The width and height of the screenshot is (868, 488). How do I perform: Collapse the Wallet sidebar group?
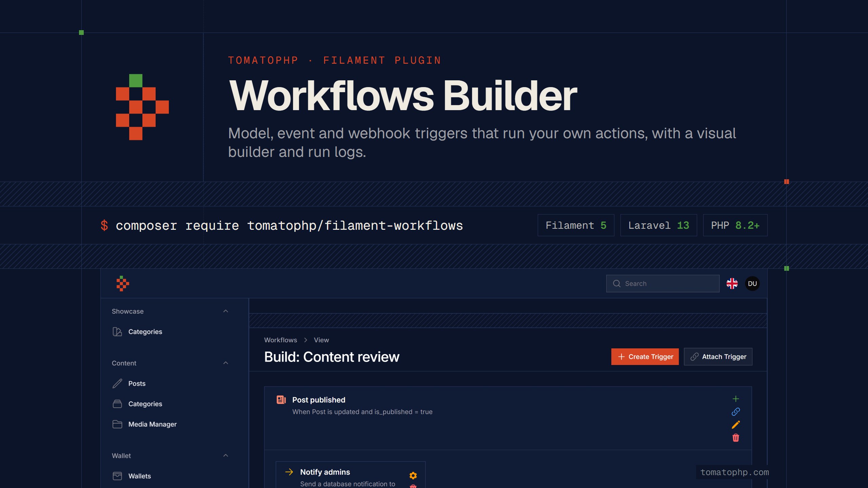pyautogui.click(x=226, y=455)
